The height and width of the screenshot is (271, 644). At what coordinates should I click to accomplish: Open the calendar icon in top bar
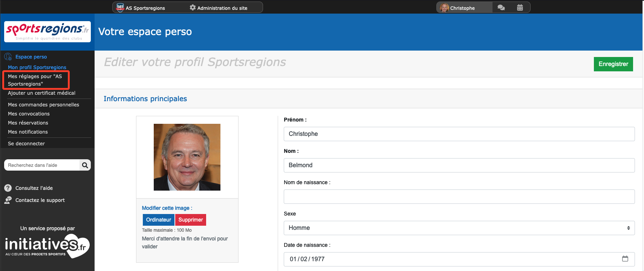click(520, 8)
